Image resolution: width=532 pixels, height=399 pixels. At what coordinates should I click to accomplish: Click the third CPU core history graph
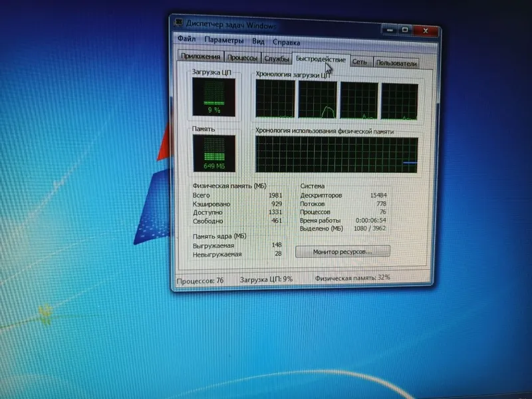(359, 101)
